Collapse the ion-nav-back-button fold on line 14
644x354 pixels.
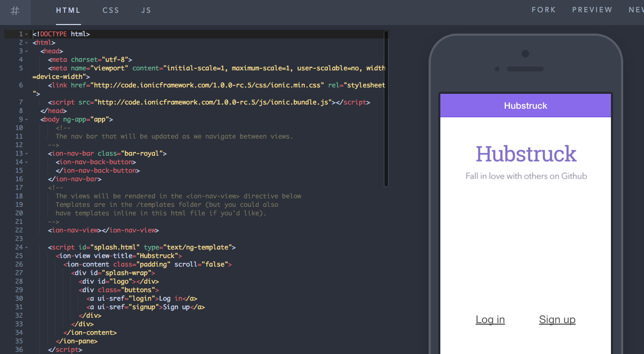(26, 162)
